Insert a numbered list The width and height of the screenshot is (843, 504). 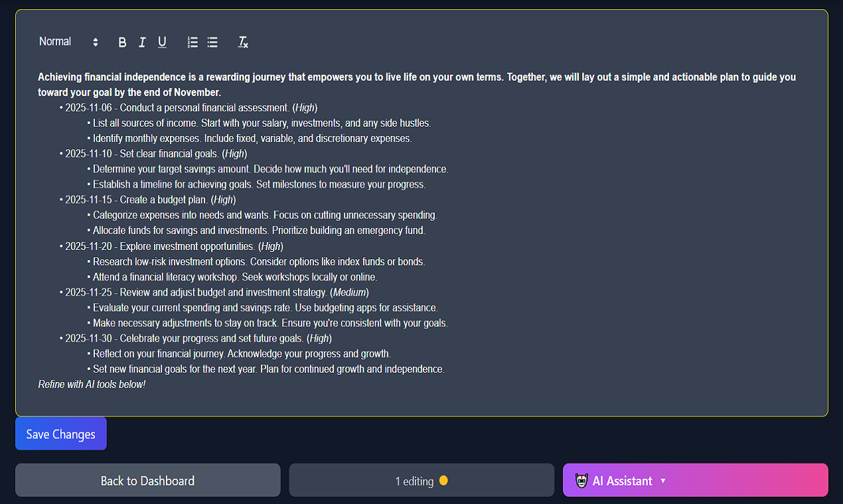coord(192,42)
